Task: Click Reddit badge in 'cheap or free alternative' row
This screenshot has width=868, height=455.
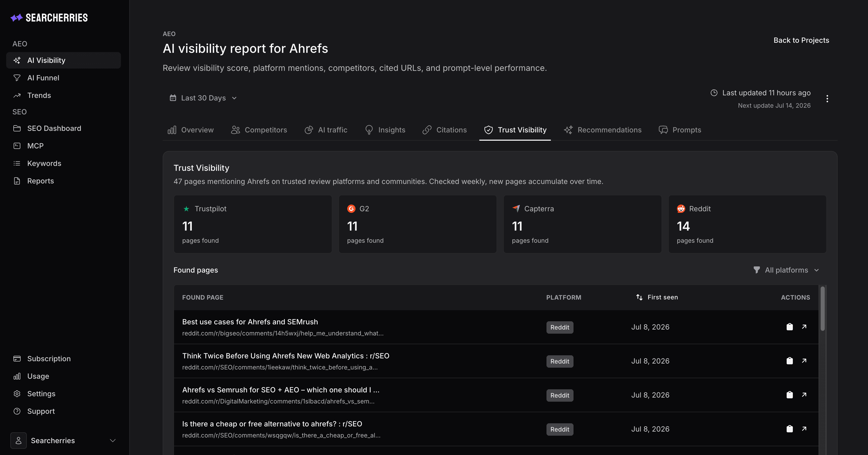Action: pos(560,430)
